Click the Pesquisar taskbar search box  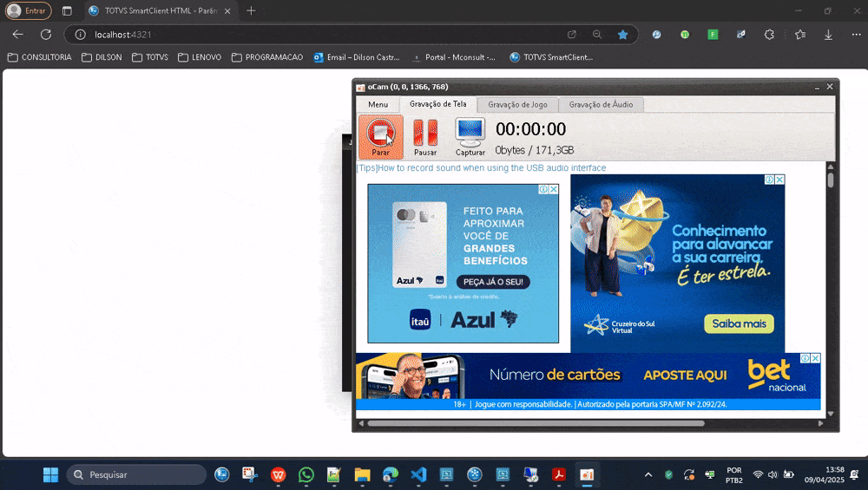[x=136, y=474]
